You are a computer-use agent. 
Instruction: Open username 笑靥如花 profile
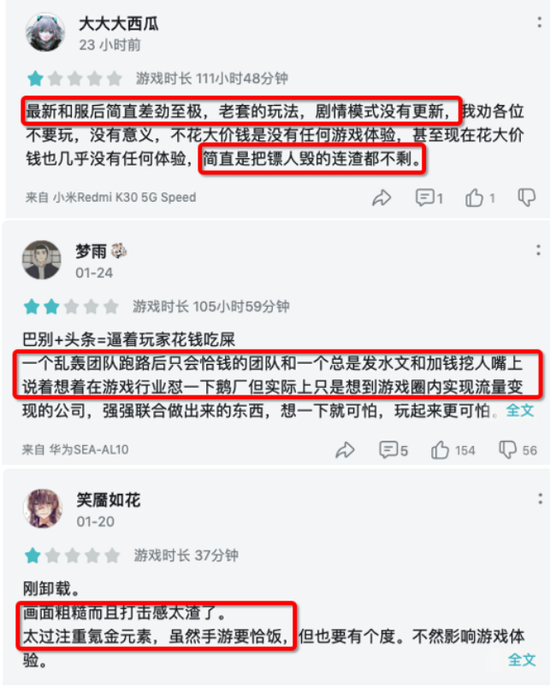point(108,500)
